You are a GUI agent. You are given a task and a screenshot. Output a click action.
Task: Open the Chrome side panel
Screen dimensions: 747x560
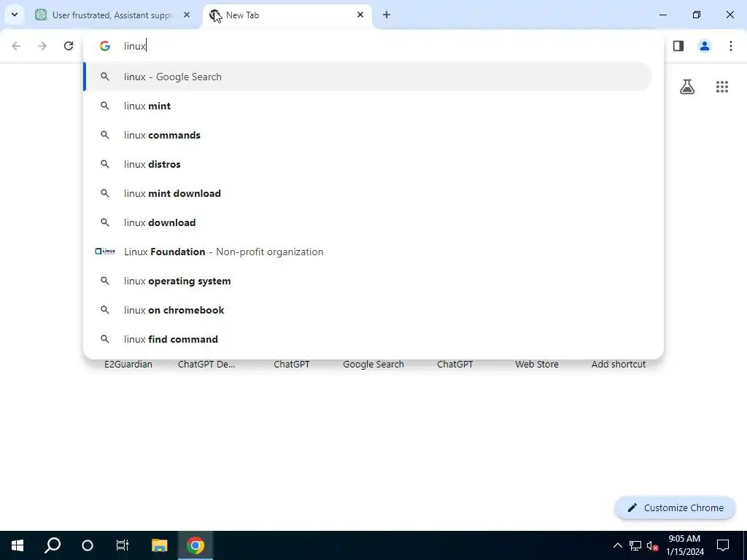click(678, 46)
